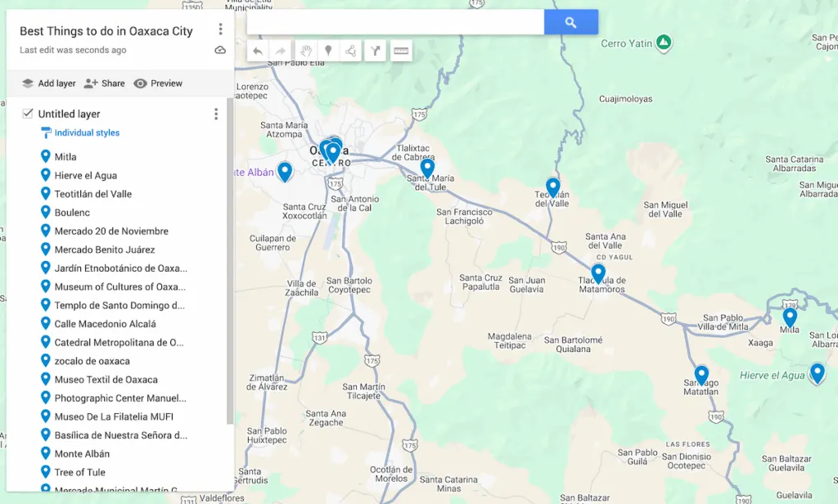Click the green Cerro Yatin mountain icon
The height and width of the screenshot is (504, 838).
(x=664, y=43)
